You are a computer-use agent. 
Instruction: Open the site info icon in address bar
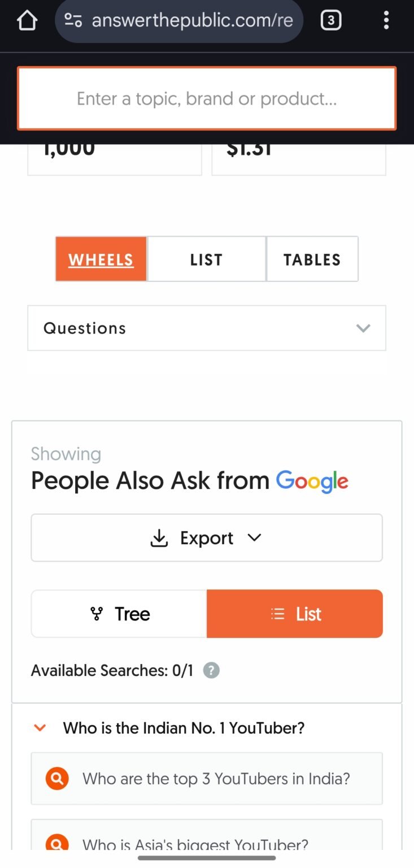(x=73, y=21)
